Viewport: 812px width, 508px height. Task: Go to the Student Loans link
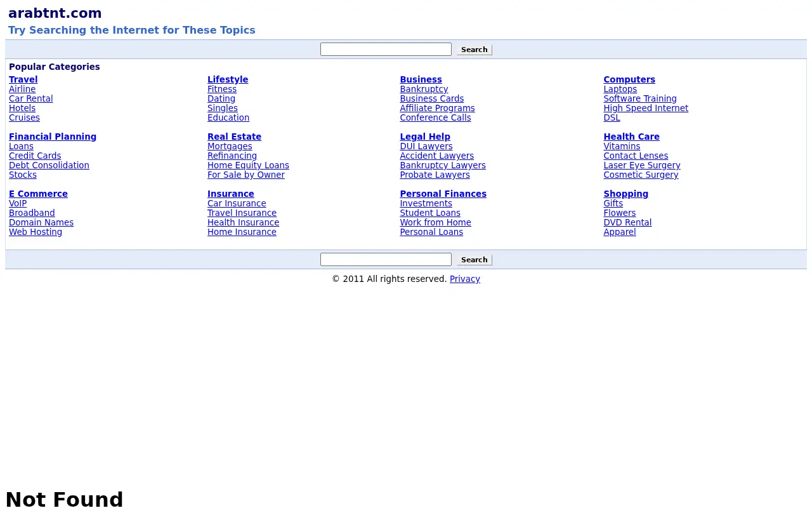[x=430, y=213]
